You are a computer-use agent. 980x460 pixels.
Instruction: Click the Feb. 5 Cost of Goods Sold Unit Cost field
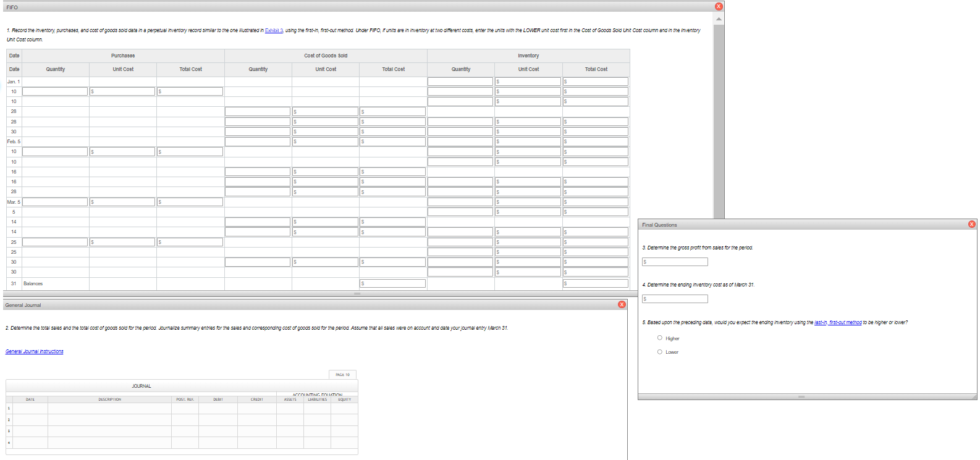click(326, 141)
